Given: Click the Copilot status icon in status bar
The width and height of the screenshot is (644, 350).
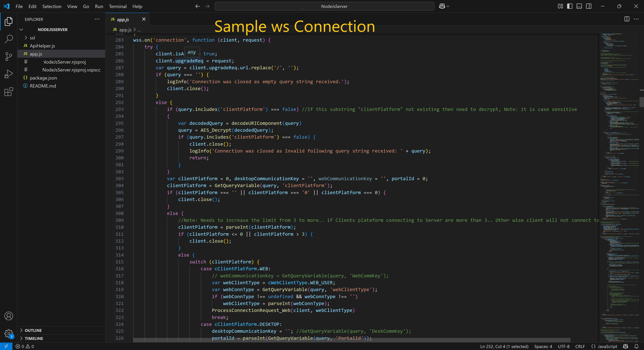Looking at the screenshot, I should click(x=626, y=346).
